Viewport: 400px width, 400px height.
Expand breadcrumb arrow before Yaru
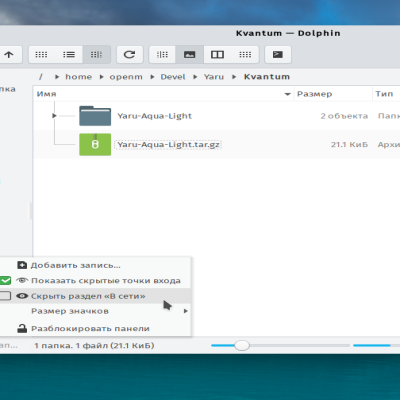(x=195, y=77)
